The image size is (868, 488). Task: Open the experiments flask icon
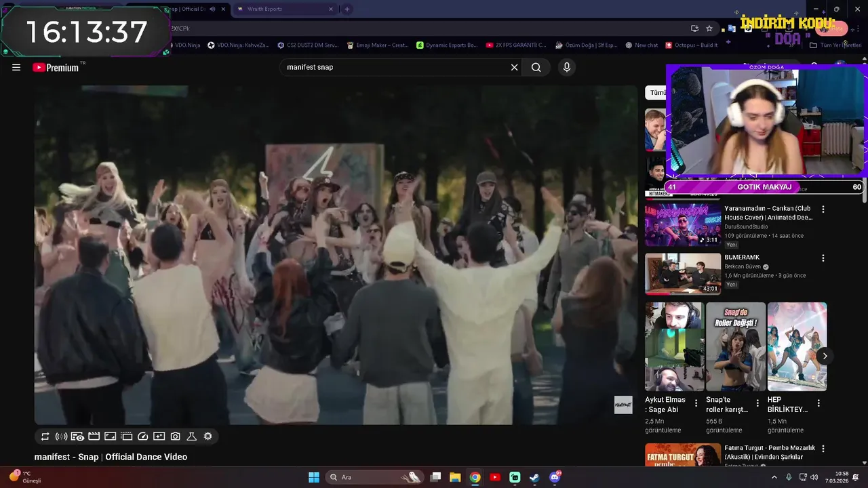pyautogui.click(x=191, y=436)
